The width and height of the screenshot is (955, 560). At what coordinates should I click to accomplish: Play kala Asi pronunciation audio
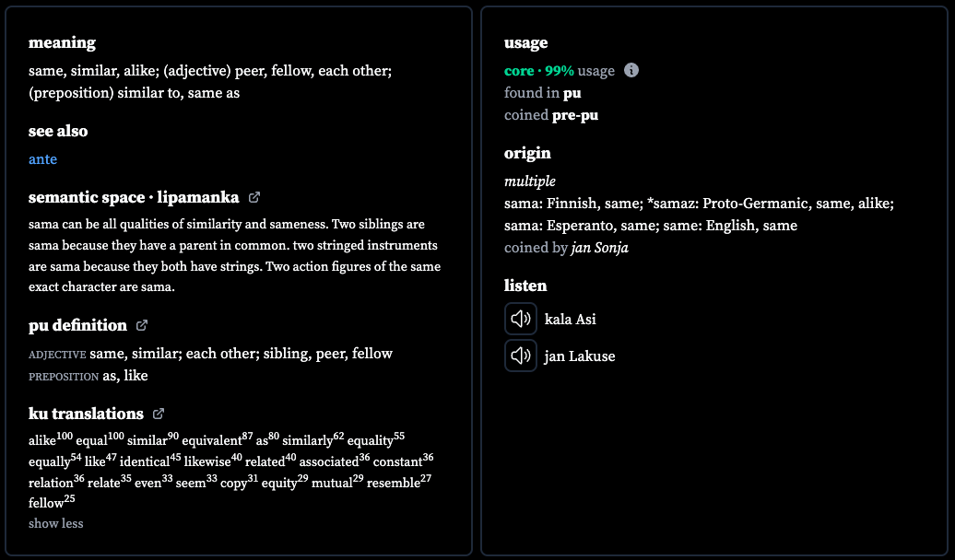(x=521, y=319)
